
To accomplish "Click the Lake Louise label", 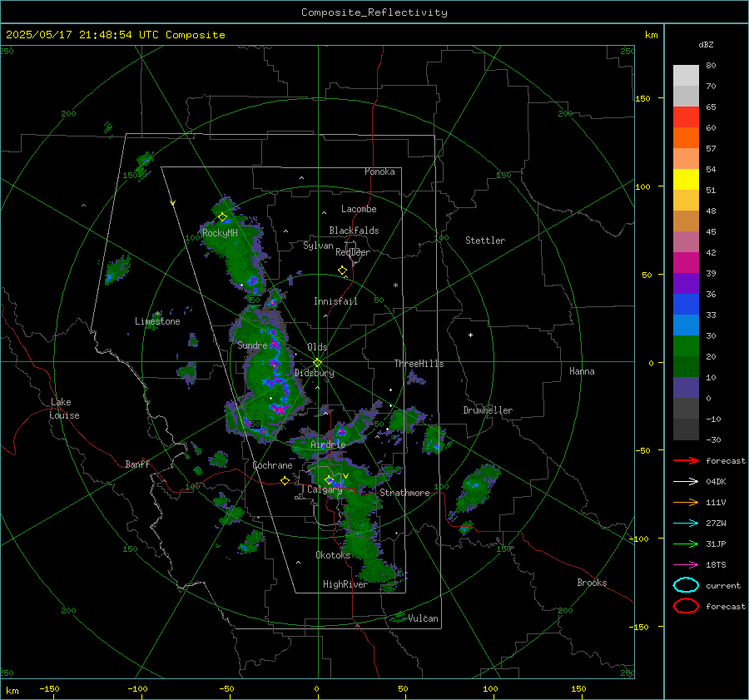I will tap(64, 409).
